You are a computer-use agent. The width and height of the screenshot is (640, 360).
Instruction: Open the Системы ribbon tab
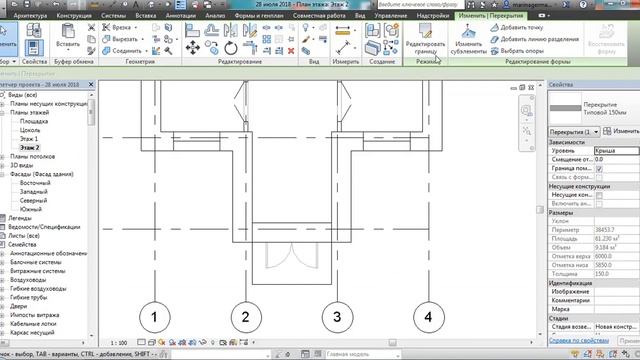[x=113, y=16]
